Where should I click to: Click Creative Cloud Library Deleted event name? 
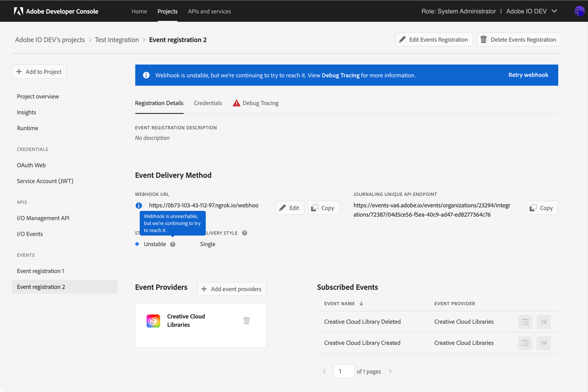tap(362, 322)
